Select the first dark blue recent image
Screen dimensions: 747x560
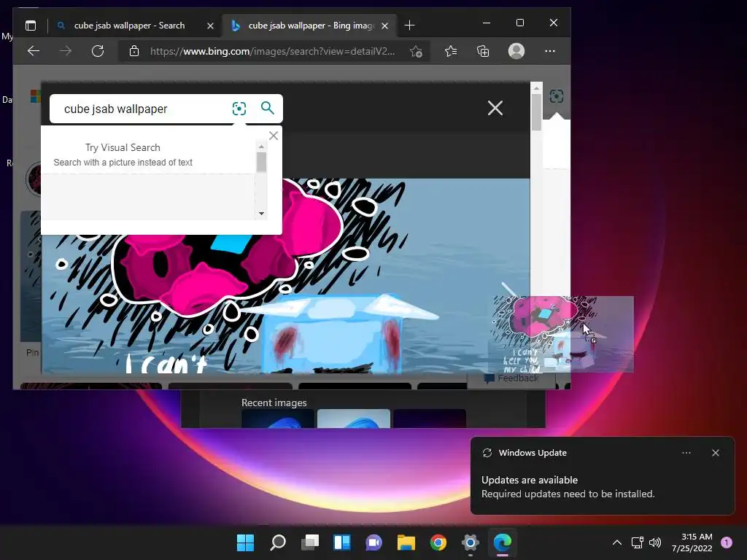pos(278,419)
